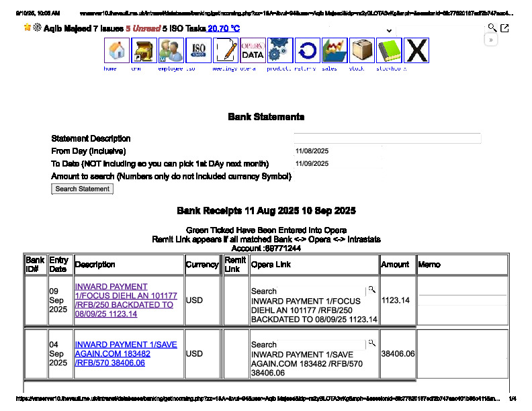Click the black X toolbar icon

coord(416,50)
